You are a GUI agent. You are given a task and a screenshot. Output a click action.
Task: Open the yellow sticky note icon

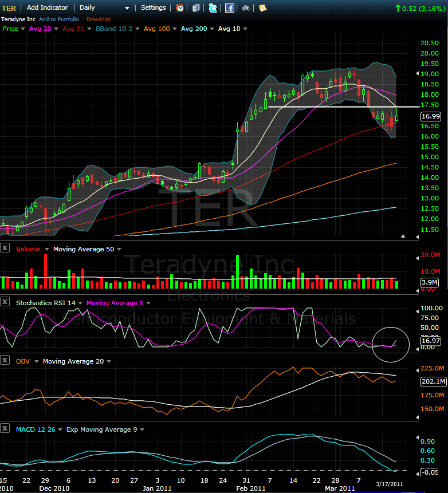coord(262,8)
